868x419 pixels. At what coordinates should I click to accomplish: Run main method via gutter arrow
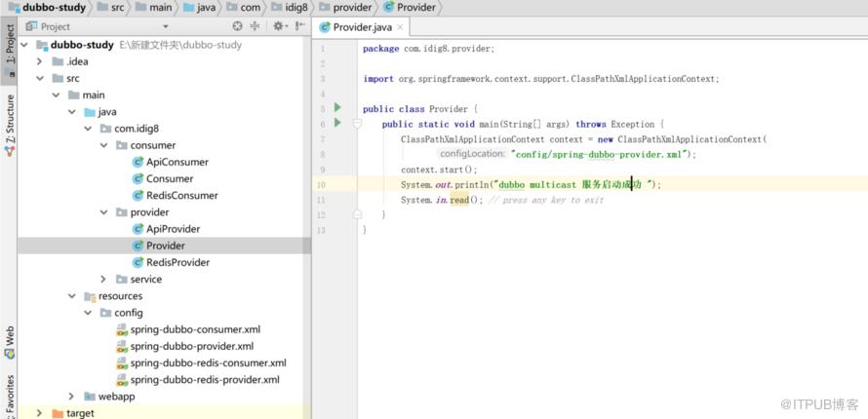click(x=337, y=123)
